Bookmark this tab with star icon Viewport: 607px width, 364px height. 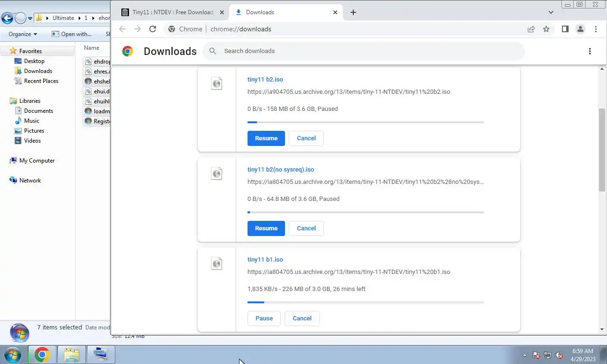click(x=546, y=29)
